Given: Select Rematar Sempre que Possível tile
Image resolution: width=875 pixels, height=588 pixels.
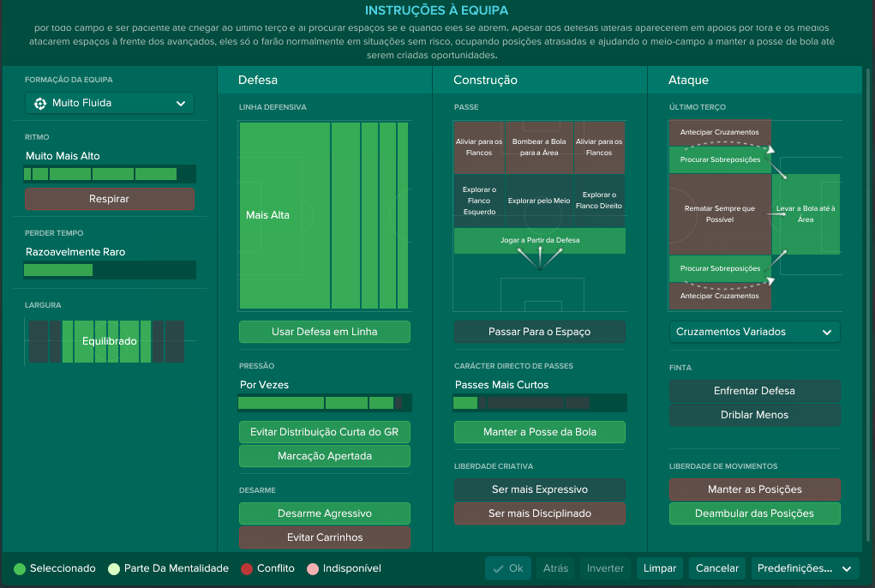Looking at the screenshot, I should [x=720, y=214].
